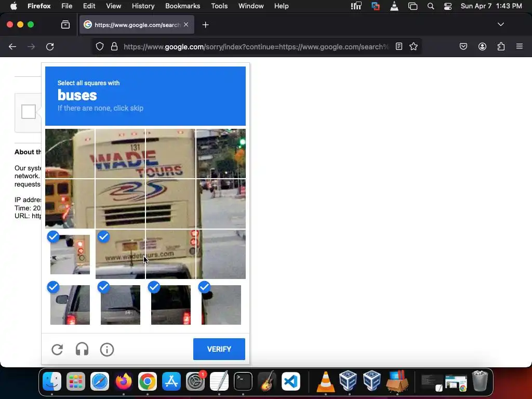Click the VLC cone menu bar icon
The height and width of the screenshot is (399, 532).
tap(394, 6)
